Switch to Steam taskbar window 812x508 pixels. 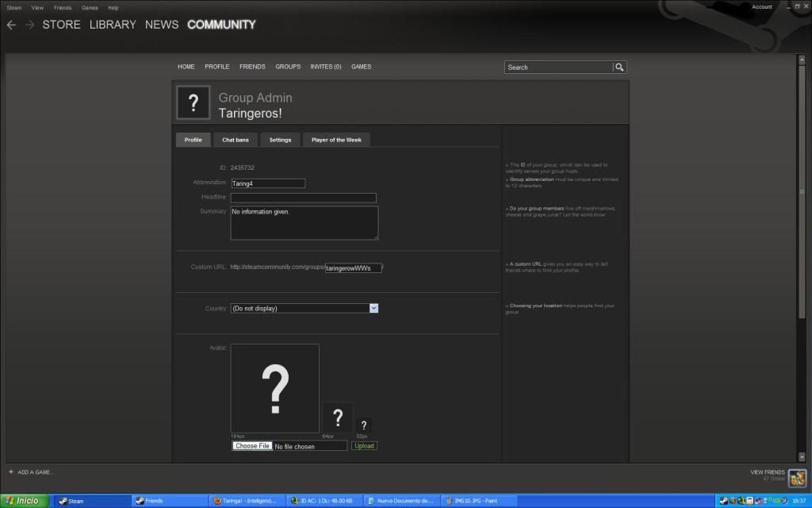click(x=92, y=501)
